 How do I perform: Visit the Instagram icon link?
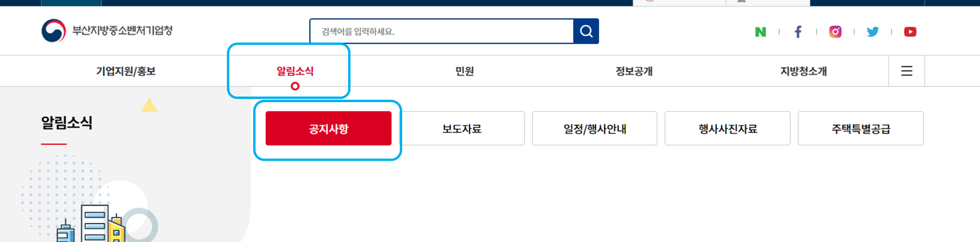coord(835,32)
